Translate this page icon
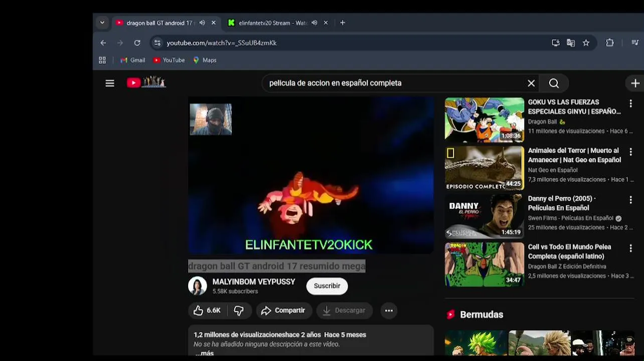This screenshot has width=644, height=361. [571, 43]
